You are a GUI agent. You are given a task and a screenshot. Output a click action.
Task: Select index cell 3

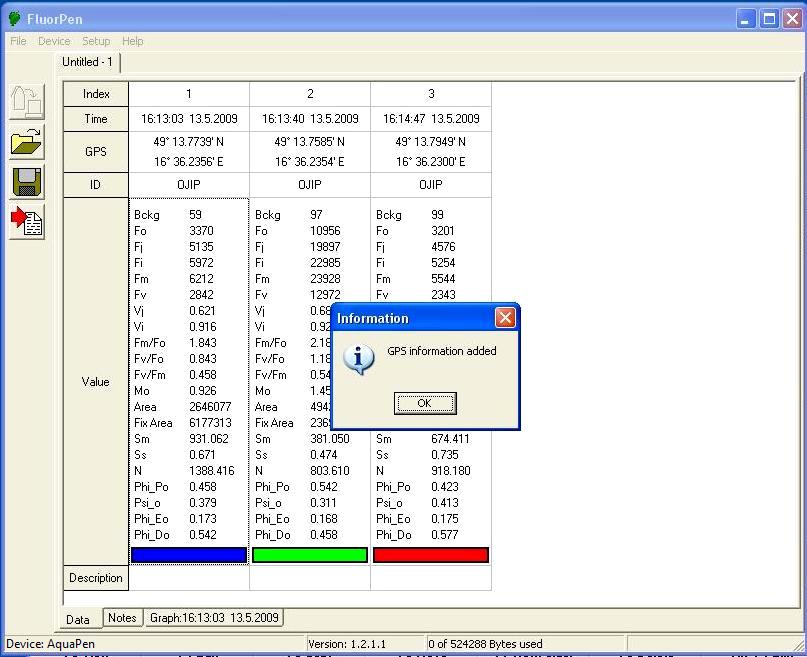pyautogui.click(x=431, y=94)
